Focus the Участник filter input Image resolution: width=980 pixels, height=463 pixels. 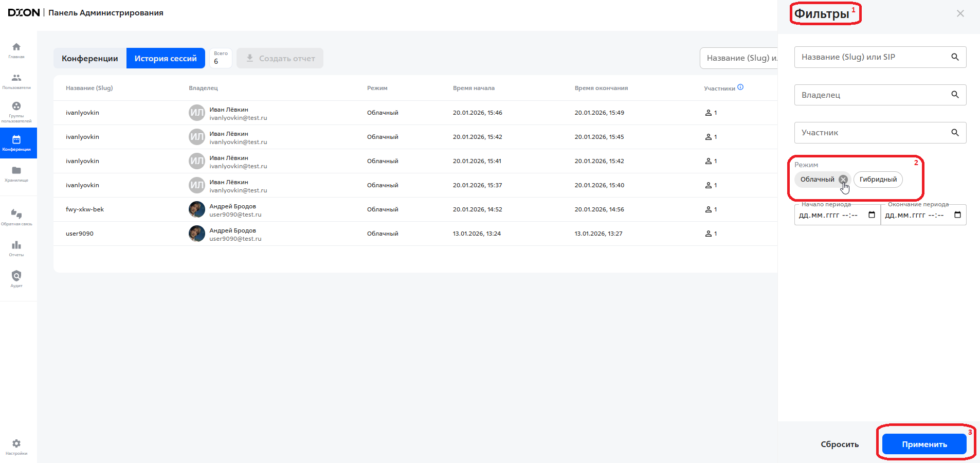point(874,133)
